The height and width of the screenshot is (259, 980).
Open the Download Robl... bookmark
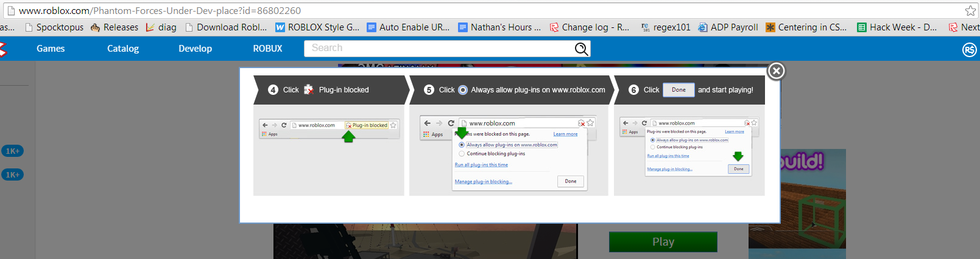(226, 27)
